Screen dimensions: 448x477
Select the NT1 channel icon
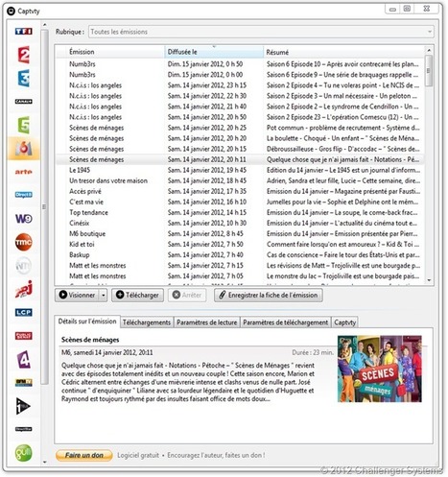pos(24,265)
